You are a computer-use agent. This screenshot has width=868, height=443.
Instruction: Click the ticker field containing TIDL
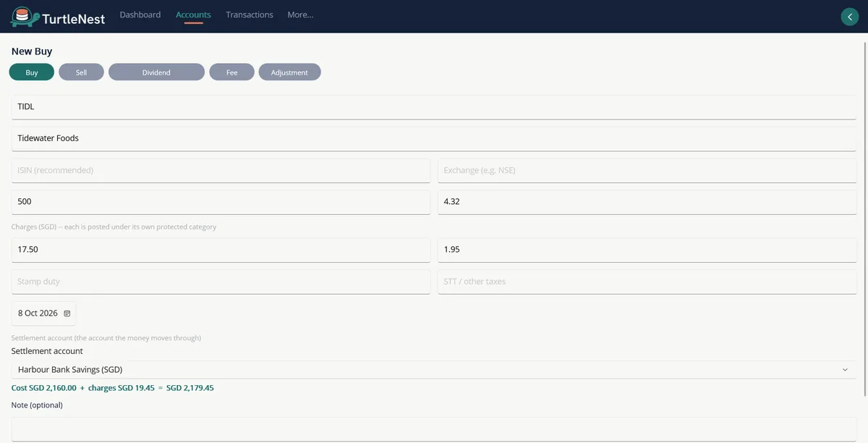coord(434,107)
